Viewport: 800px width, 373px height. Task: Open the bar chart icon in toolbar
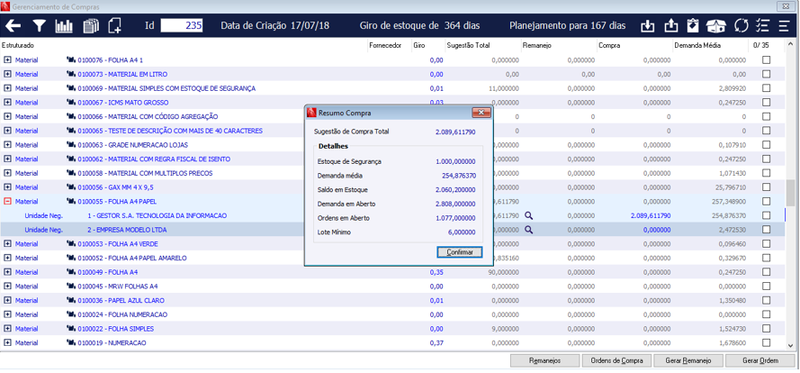point(64,26)
